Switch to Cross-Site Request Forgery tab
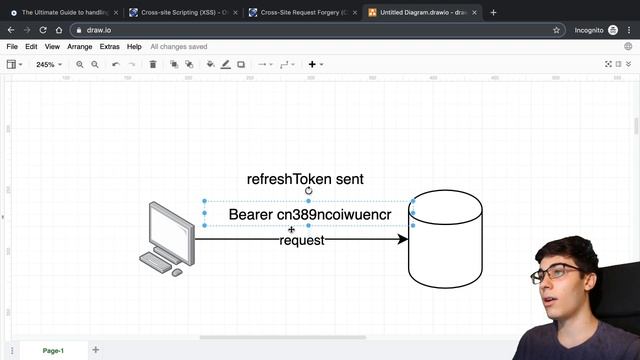Viewport: 640px width, 360px height. (303, 13)
